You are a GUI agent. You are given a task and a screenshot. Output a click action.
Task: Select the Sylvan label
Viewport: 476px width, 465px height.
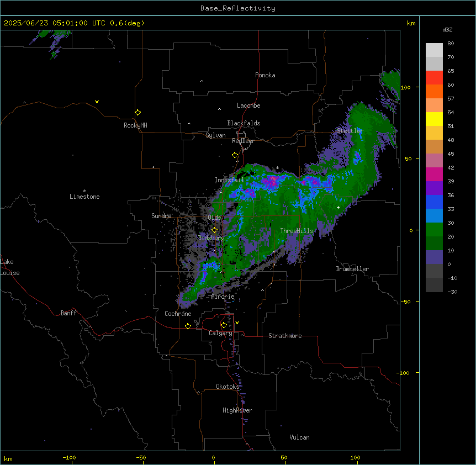(215, 135)
